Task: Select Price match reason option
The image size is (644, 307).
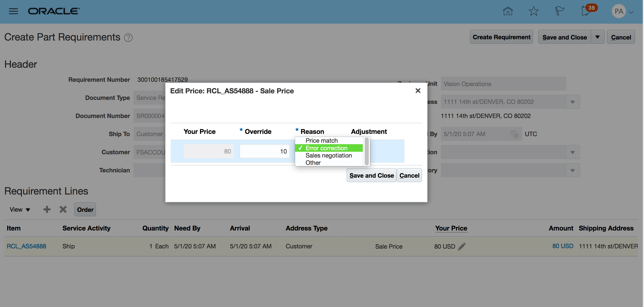Action: tap(321, 141)
